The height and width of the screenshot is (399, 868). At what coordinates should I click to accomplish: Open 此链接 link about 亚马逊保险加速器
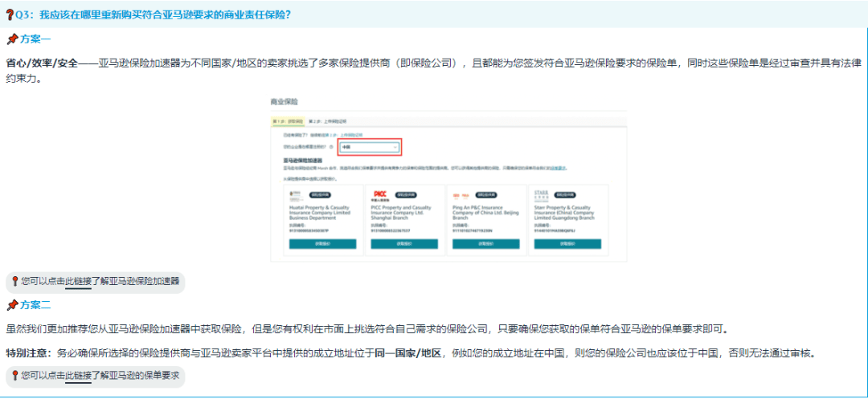[x=78, y=281]
